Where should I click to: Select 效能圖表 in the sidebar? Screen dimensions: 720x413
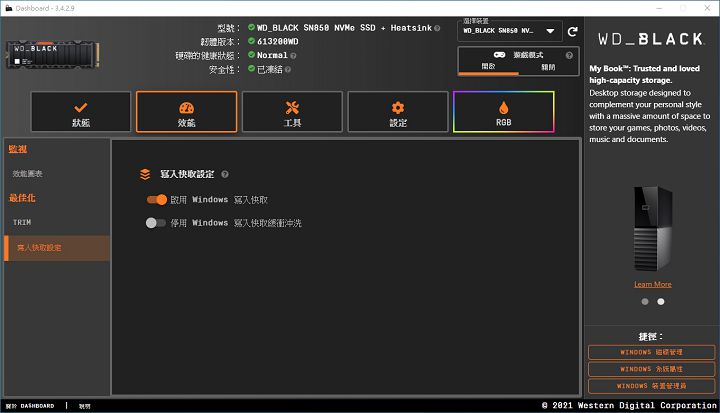point(28,174)
